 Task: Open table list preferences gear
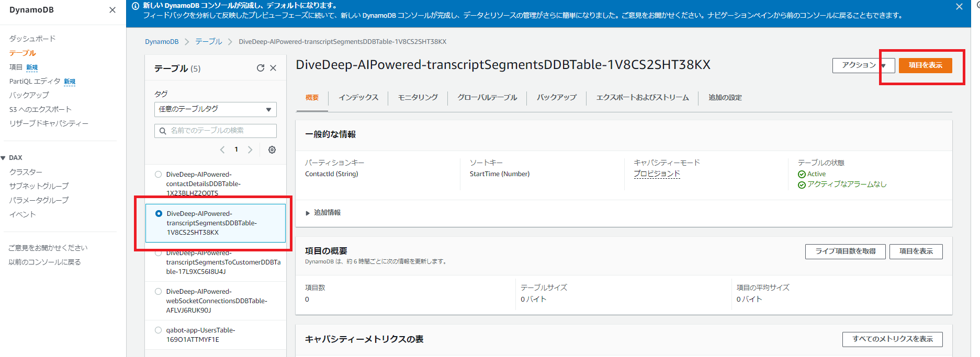pos(272,149)
